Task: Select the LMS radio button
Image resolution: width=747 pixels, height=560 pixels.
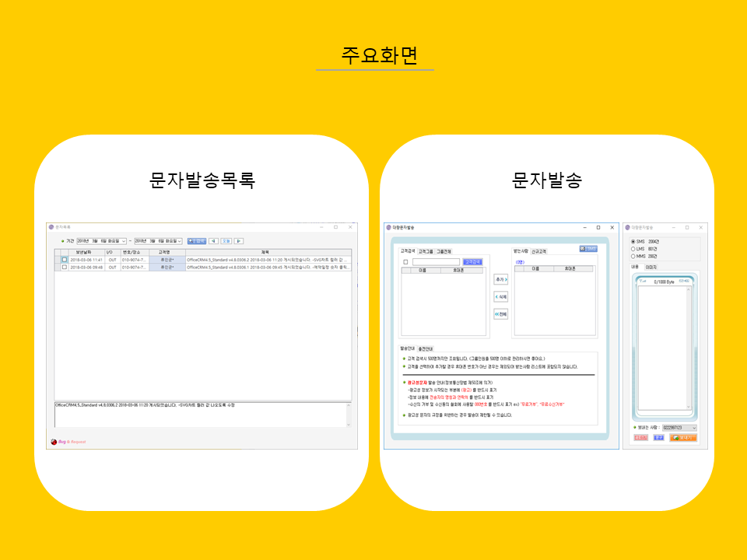Action: point(633,249)
